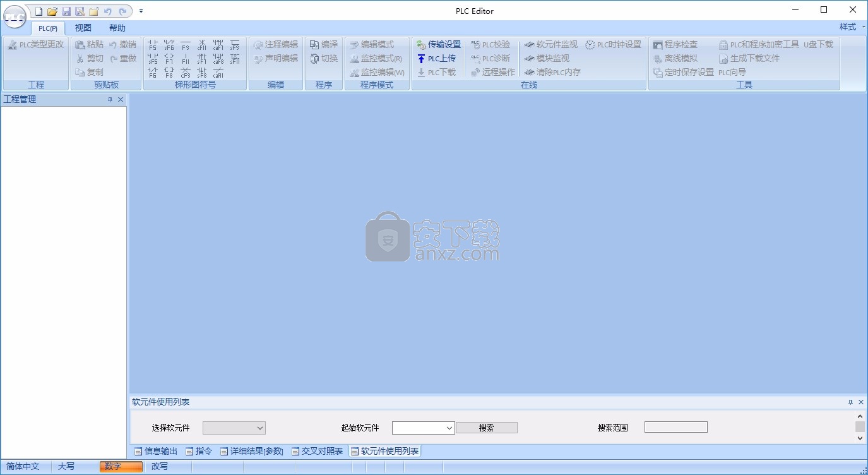
Task: Switch to 帮助 ribbon tab
Action: pyautogui.click(x=117, y=28)
